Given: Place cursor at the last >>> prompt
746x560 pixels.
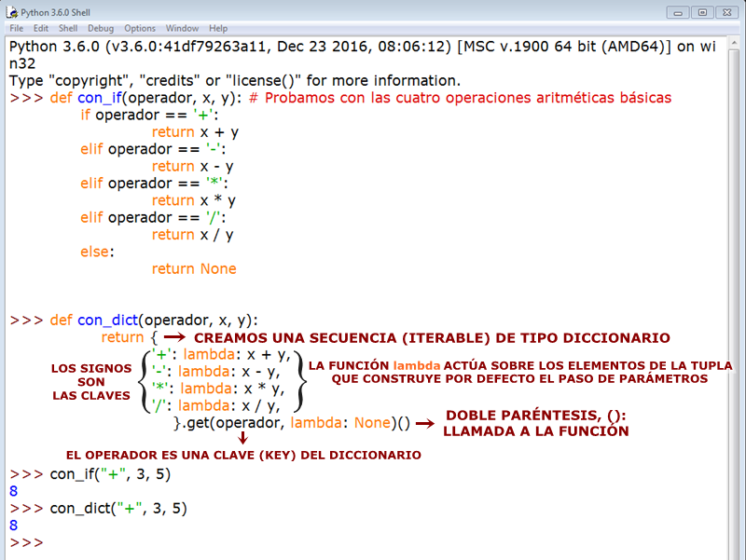Looking at the screenshot, I should (x=28, y=542).
